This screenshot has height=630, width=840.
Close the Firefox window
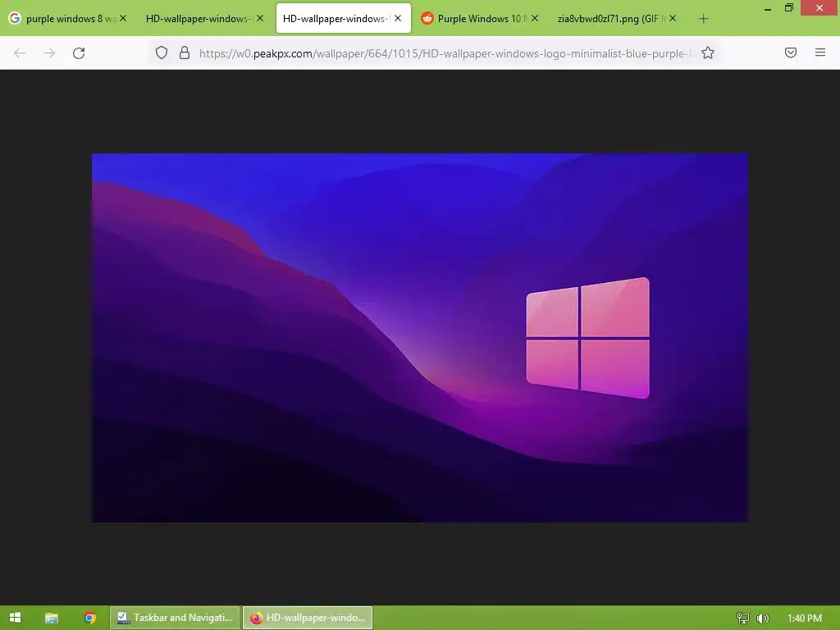pos(819,7)
